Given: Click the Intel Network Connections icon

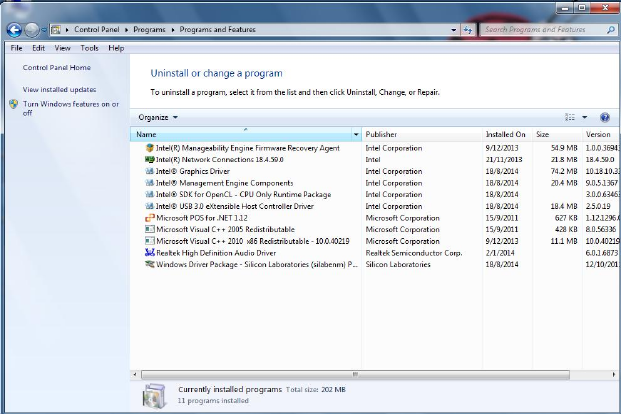Looking at the screenshot, I should [x=150, y=160].
